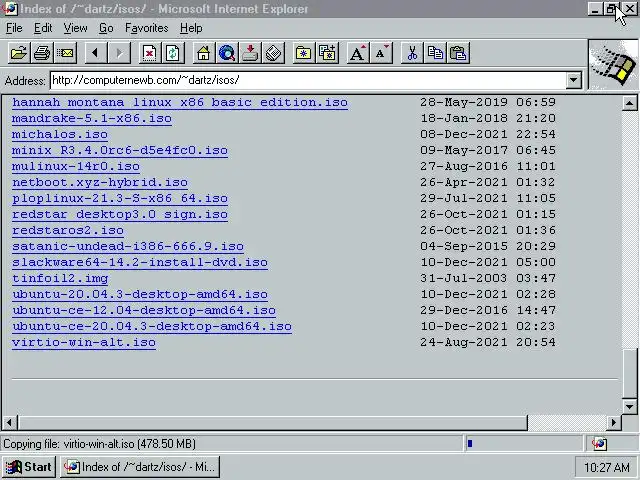Open the File menu
Image resolution: width=640 pixels, height=480 pixels.
[x=14, y=28]
